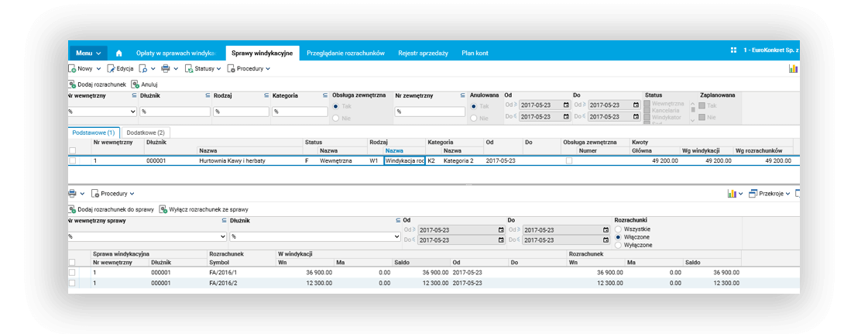This screenshot has height=334, width=868.
Task: Open calendar for top Od start date
Action: [566, 105]
